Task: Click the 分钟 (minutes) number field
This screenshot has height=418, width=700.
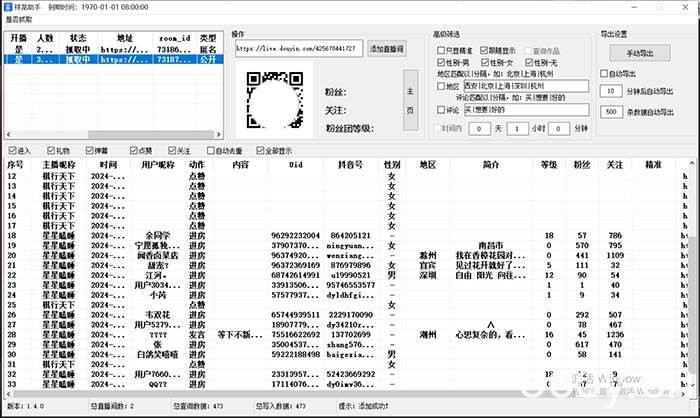Action: [558, 129]
